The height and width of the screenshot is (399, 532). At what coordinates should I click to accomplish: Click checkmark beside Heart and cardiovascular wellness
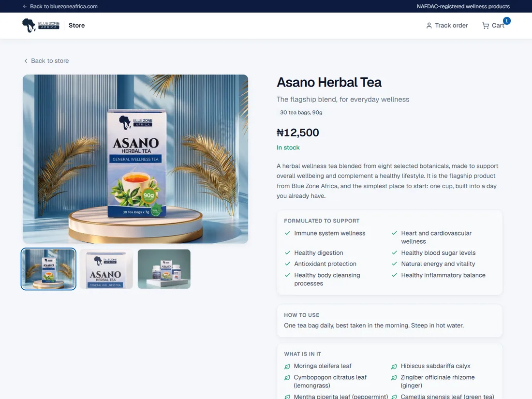[x=394, y=233]
